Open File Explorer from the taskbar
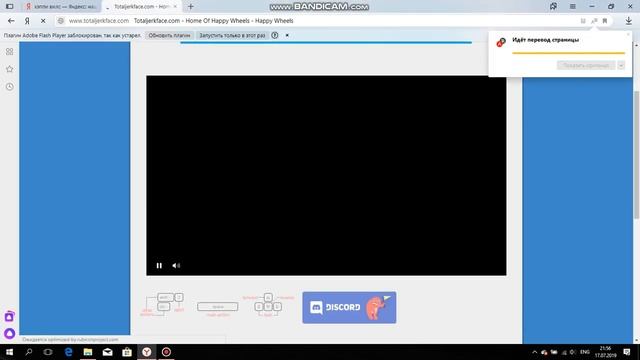The width and height of the screenshot is (640, 360). [x=88, y=352]
